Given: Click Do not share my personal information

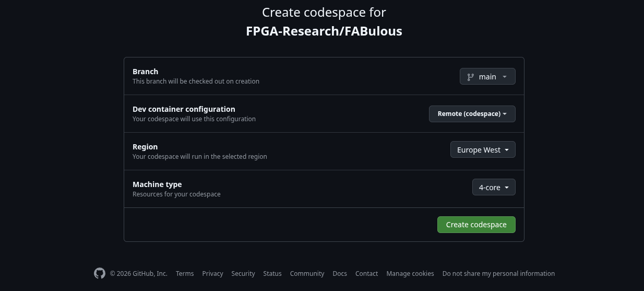Looking at the screenshot, I should click(x=498, y=274).
